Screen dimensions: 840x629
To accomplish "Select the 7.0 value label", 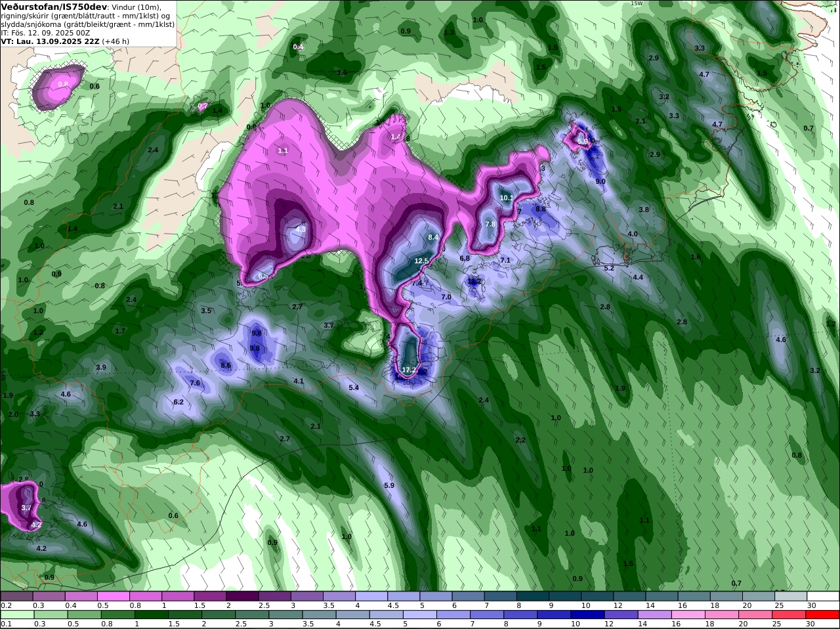I will (446, 297).
